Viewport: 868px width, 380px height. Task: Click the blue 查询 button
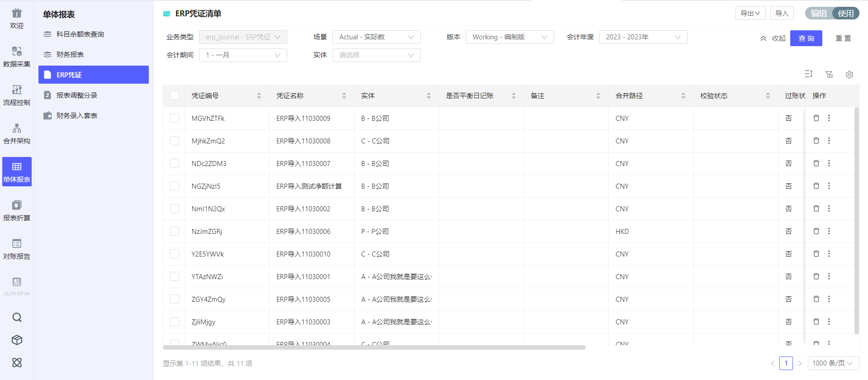pyautogui.click(x=806, y=38)
